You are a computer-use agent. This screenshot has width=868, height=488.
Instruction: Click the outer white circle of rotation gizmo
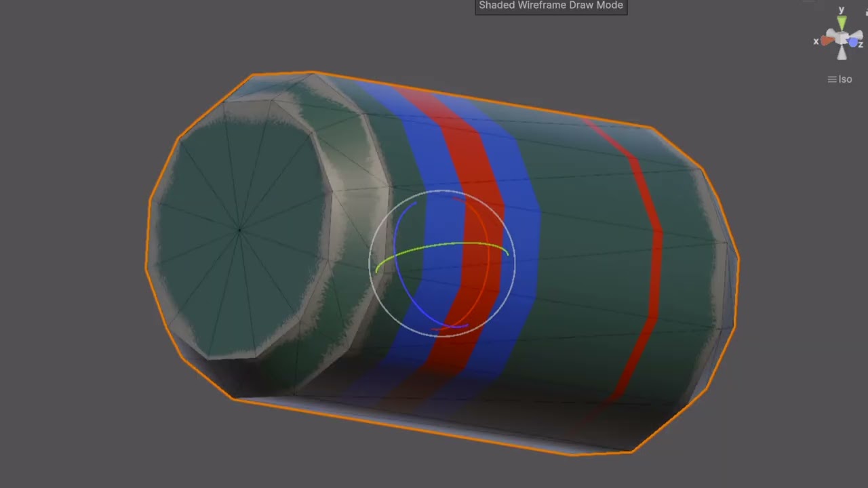click(x=441, y=190)
